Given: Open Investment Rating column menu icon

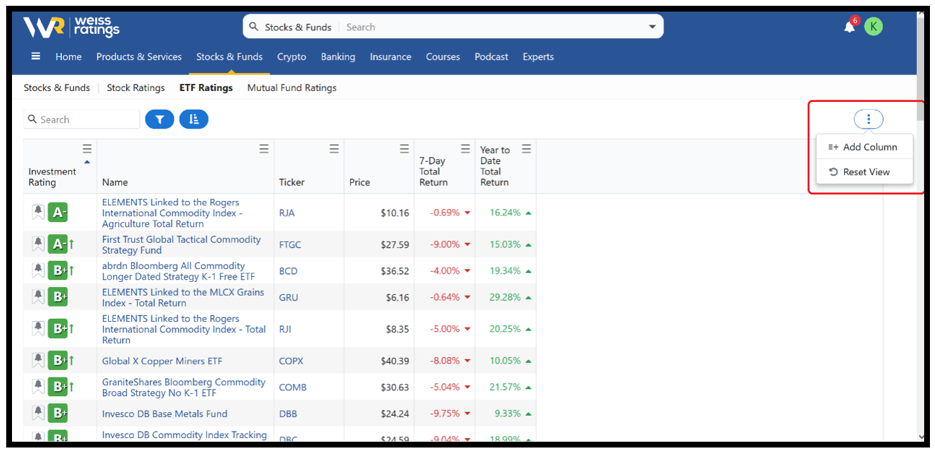Looking at the screenshot, I should (x=87, y=148).
